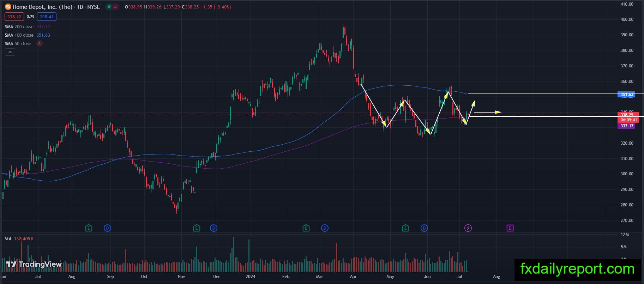The image size is (644, 284).
Task: Click the SMA 50 error warning icon
Action: pos(40,44)
